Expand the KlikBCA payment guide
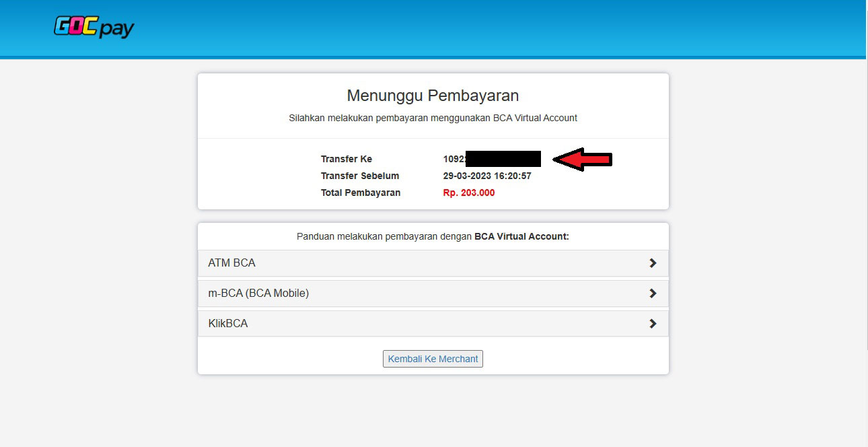The image size is (868, 447). [x=433, y=324]
